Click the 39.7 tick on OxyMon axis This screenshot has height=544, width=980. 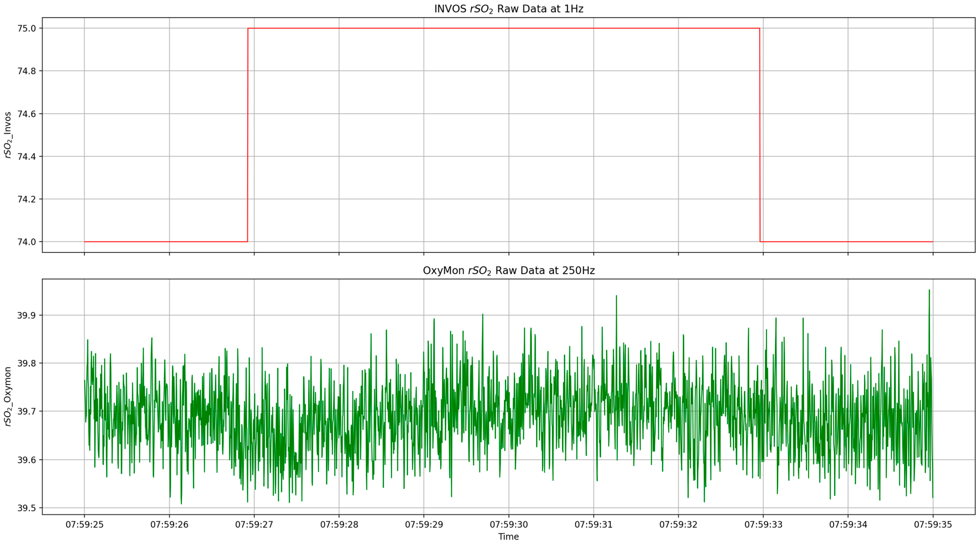click(27, 412)
